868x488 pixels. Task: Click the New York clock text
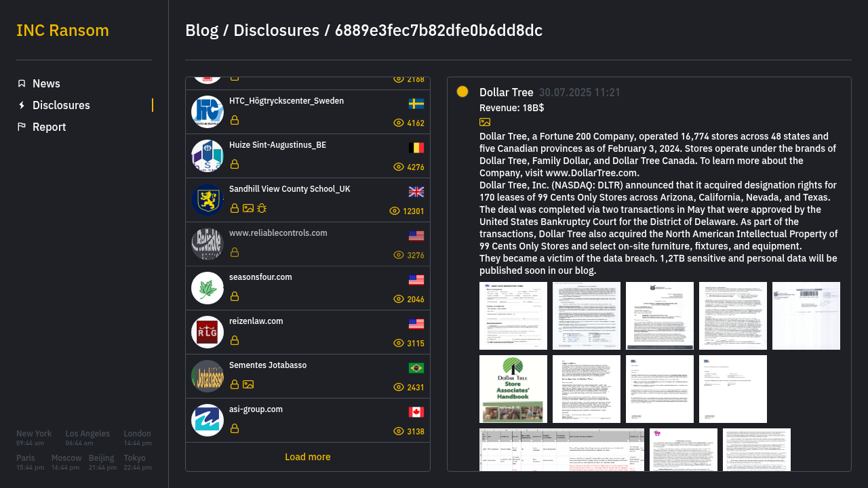(x=34, y=438)
